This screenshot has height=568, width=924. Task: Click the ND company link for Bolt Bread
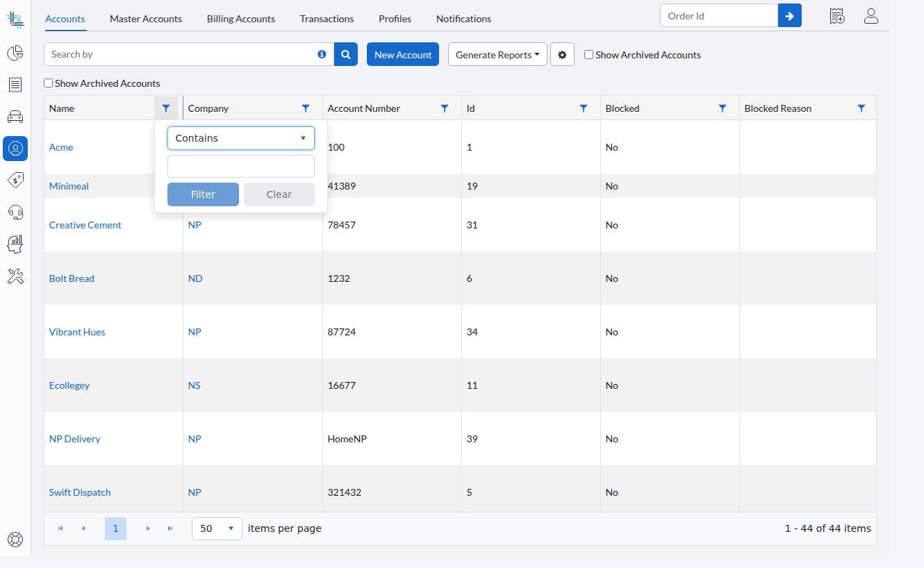pyautogui.click(x=195, y=278)
